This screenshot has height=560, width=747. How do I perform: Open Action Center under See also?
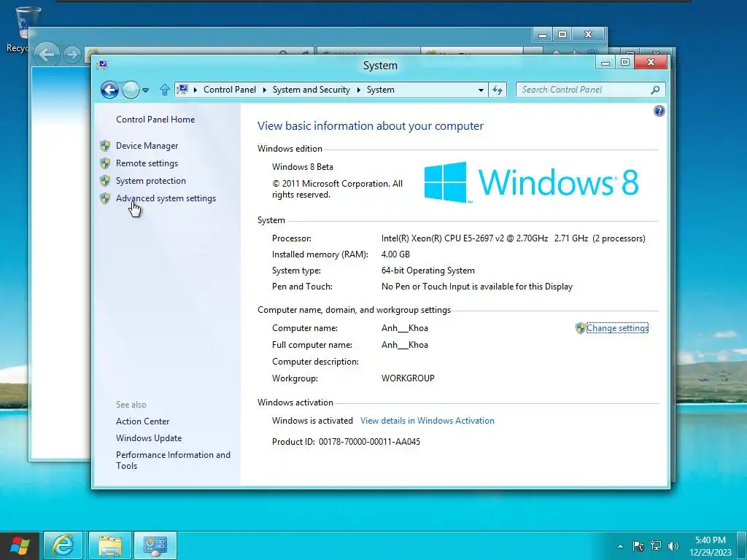(x=142, y=421)
